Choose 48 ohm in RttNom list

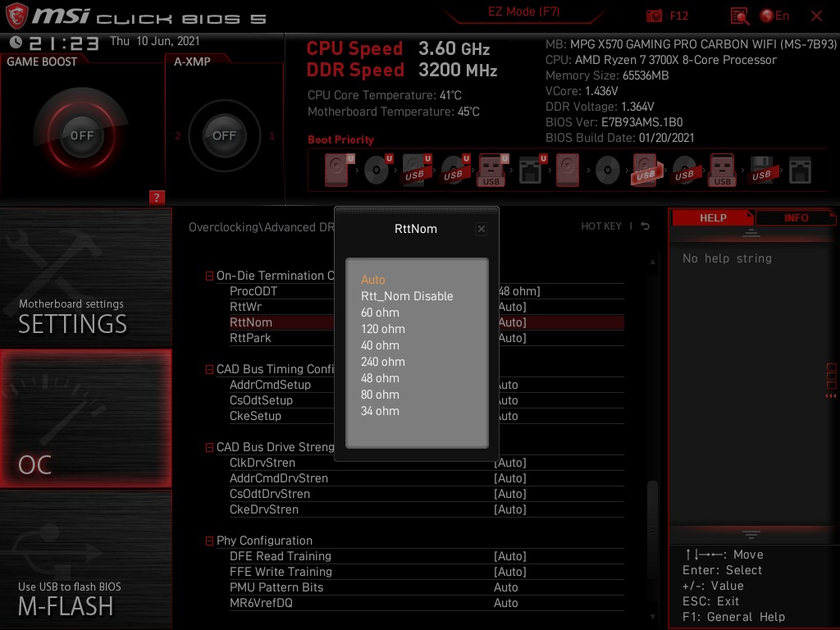point(380,378)
